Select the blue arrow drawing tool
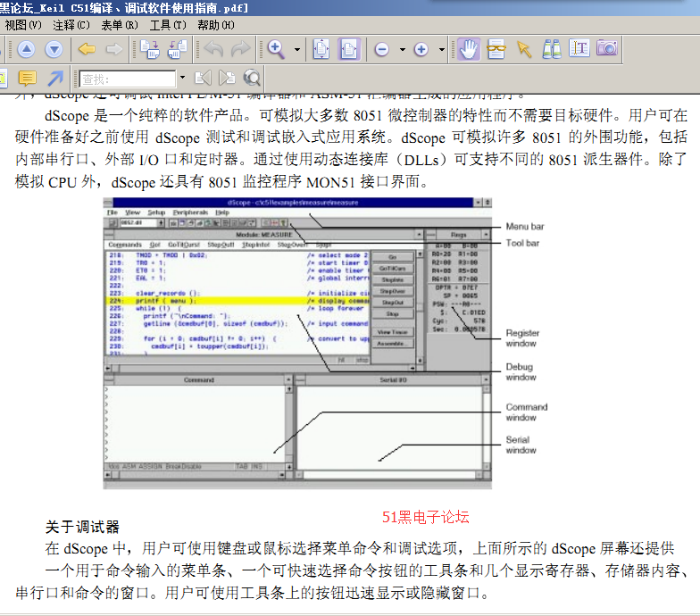 (x=55, y=79)
